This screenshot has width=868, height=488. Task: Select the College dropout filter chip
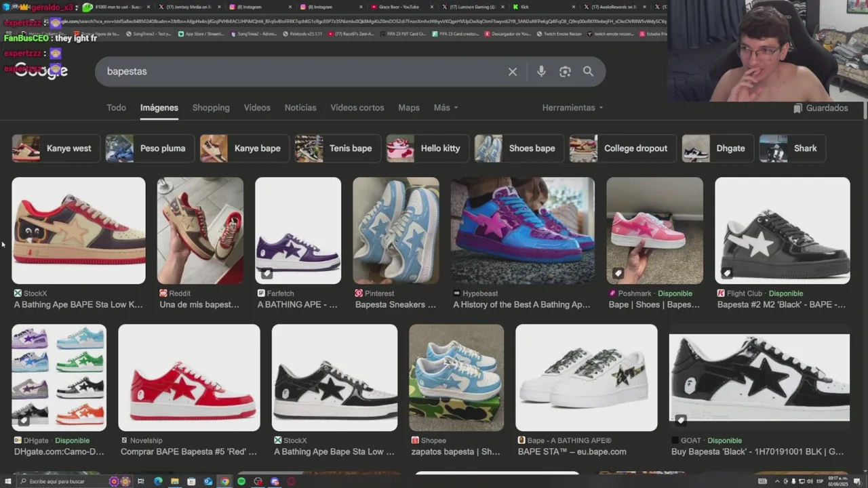coord(623,148)
